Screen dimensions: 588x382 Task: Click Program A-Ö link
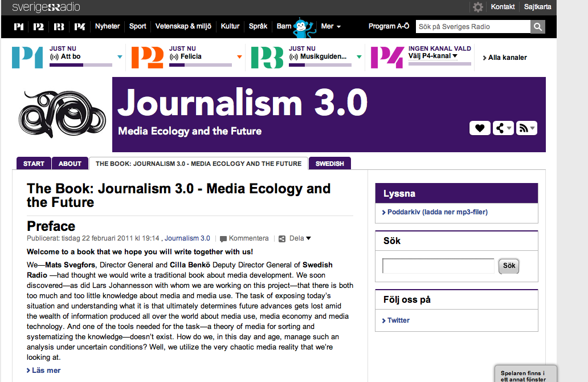tap(389, 26)
